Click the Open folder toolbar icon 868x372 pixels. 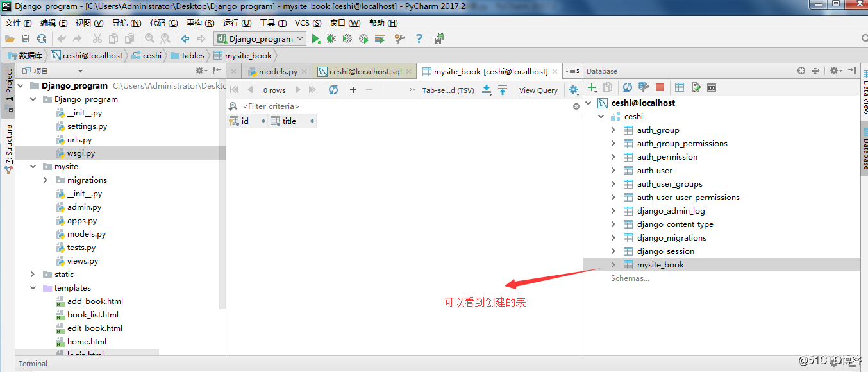pyautogui.click(x=10, y=39)
